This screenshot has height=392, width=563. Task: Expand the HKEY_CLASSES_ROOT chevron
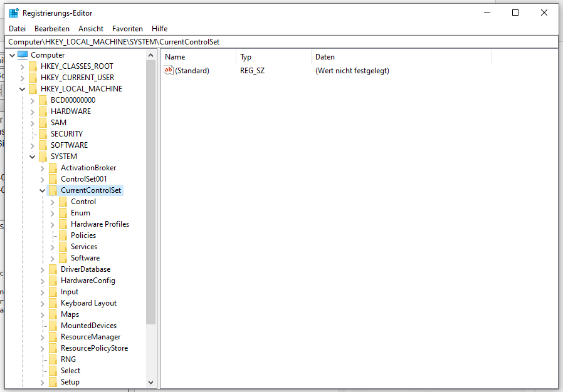(x=23, y=67)
